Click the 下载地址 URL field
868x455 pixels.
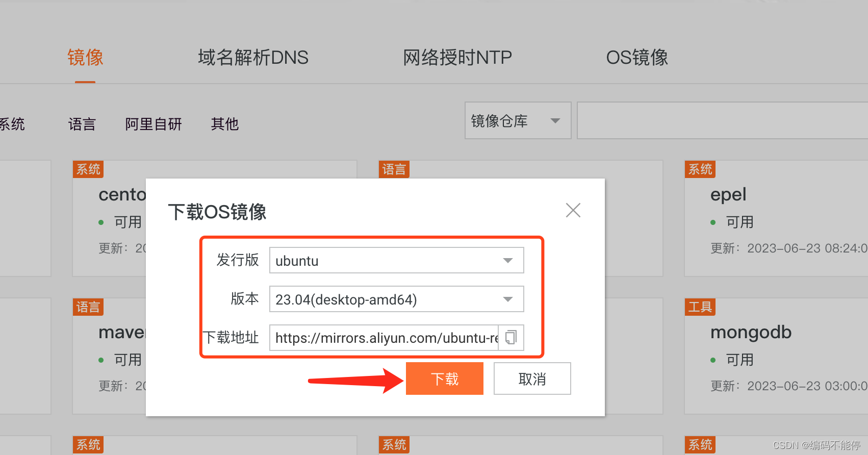tap(384, 338)
